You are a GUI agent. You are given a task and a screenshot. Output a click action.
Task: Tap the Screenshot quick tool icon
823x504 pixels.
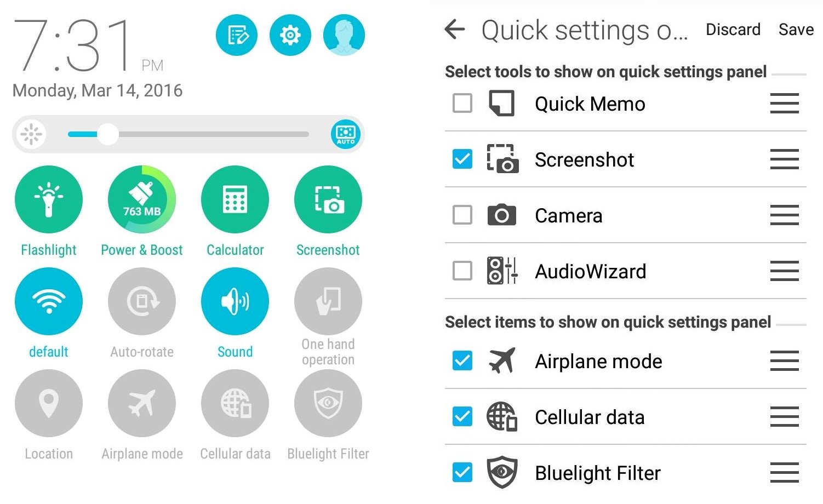click(328, 199)
